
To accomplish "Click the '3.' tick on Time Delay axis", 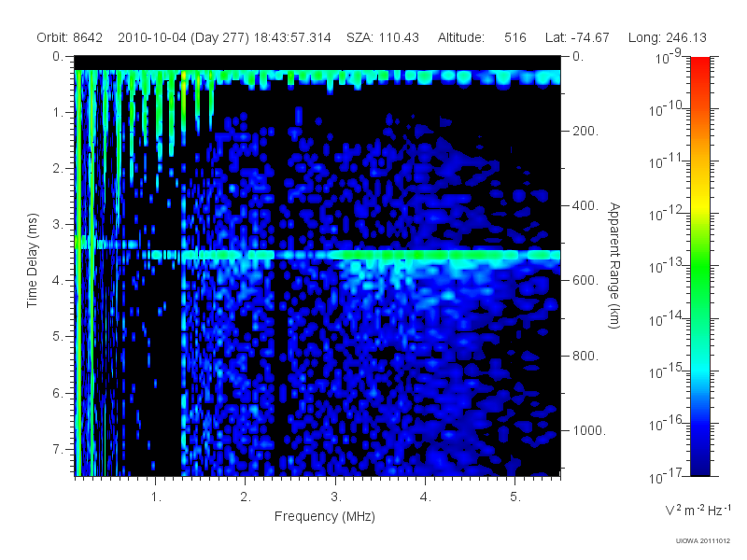I will tap(58, 225).
